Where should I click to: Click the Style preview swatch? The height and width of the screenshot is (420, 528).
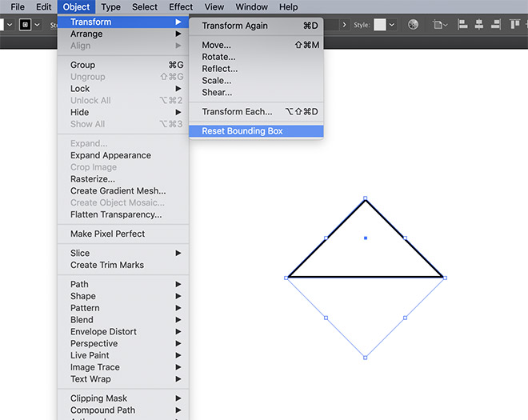[x=380, y=25]
